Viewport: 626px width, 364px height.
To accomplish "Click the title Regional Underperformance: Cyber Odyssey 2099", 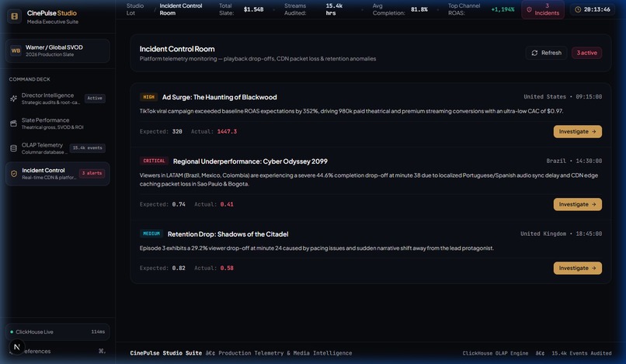I will 250,161.
